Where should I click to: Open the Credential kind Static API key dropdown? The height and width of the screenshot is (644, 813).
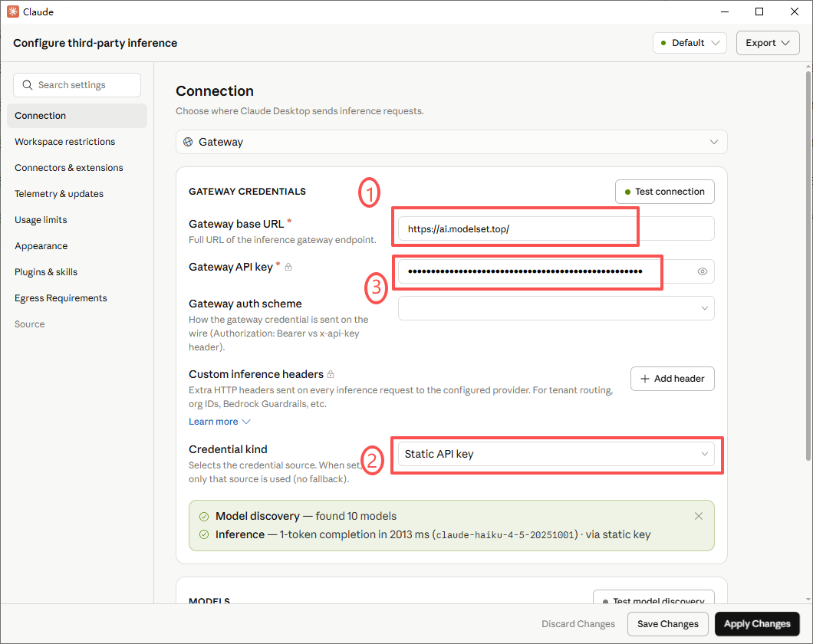(x=556, y=455)
